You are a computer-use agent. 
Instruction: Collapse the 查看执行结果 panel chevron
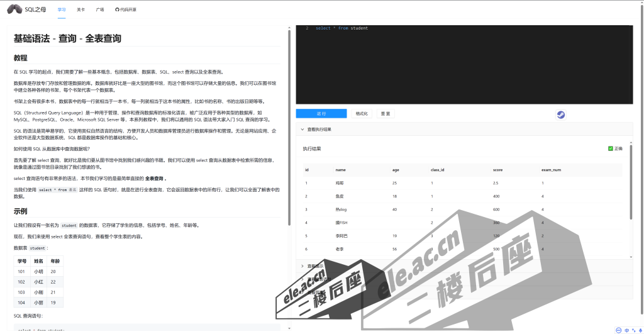tap(303, 130)
